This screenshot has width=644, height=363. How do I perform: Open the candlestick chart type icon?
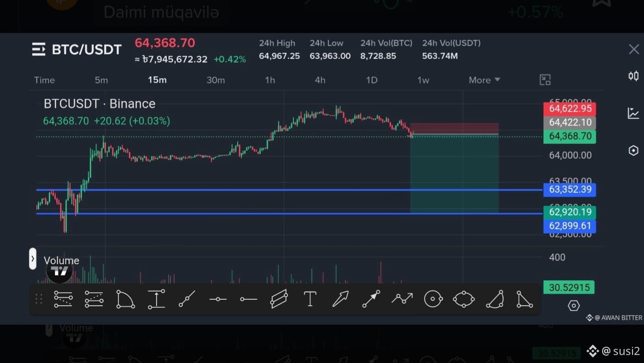tap(634, 76)
